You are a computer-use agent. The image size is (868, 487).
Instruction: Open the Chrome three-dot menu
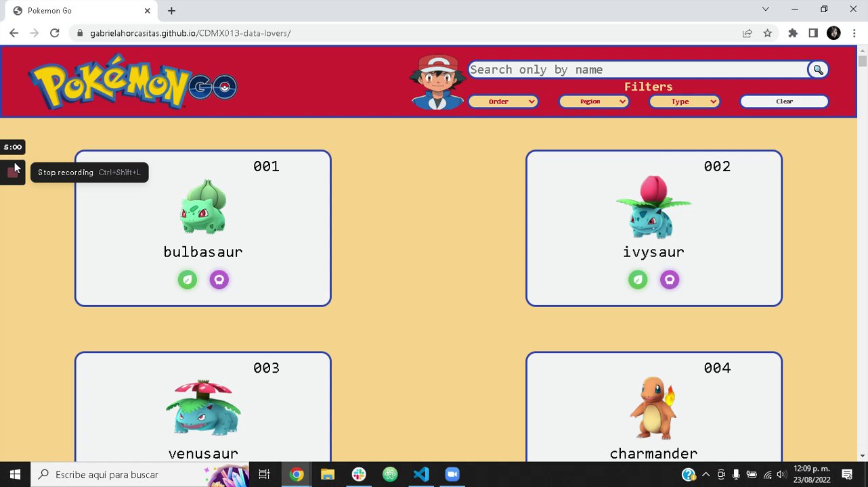pos(854,33)
